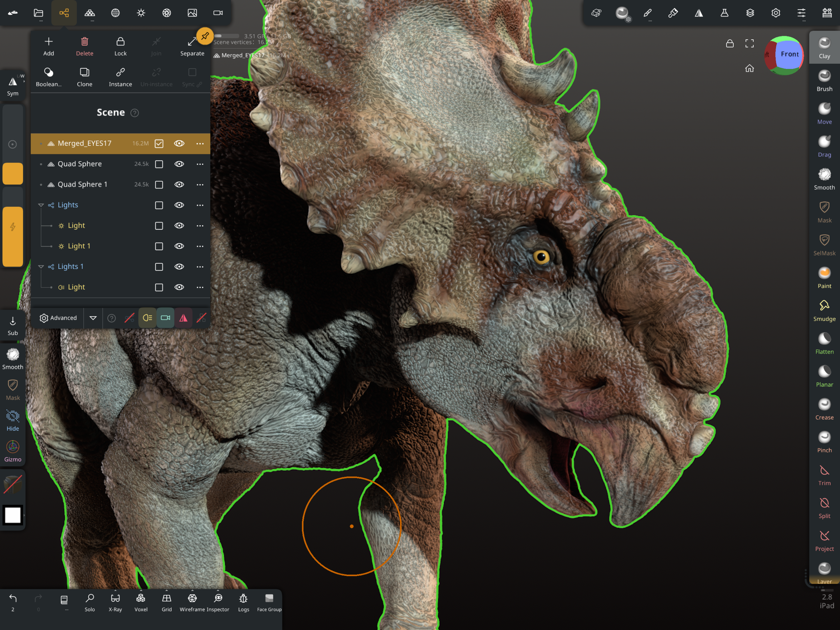This screenshot has width=840, height=630.
Task: Click the Delete button
Action: (84, 46)
